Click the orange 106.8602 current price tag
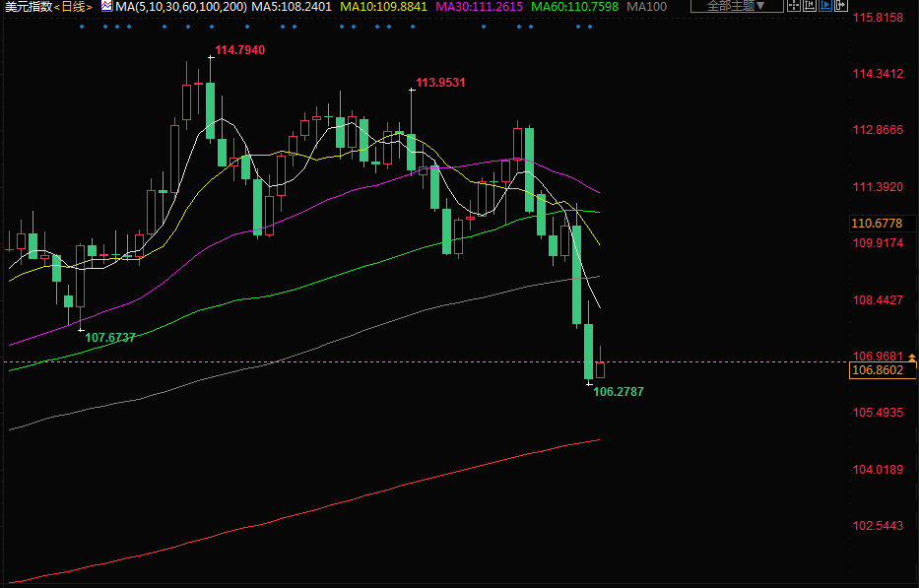Screen dimensions: 919x588 pos(882,371)
